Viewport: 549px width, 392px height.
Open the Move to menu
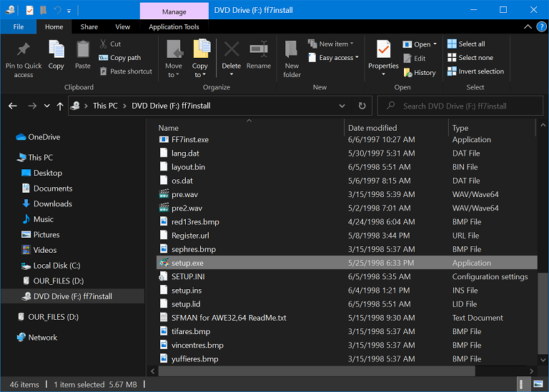pyautogui.click(x=174, y=59)
